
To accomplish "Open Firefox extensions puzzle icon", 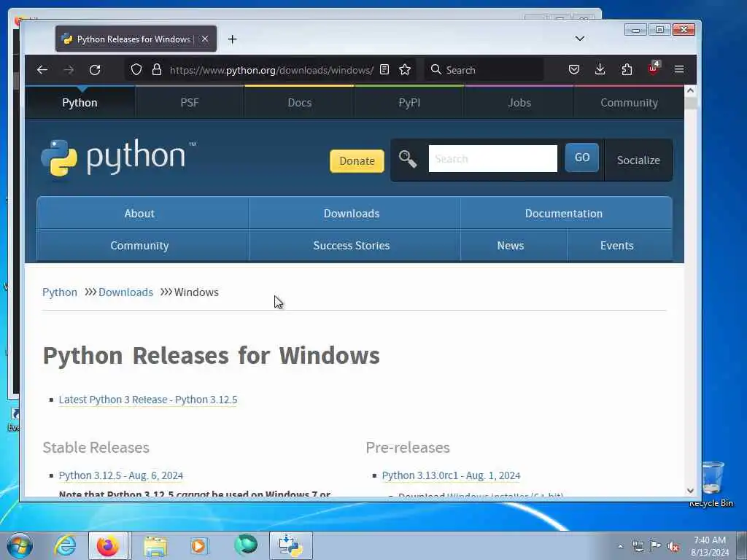I will point(627,70).
